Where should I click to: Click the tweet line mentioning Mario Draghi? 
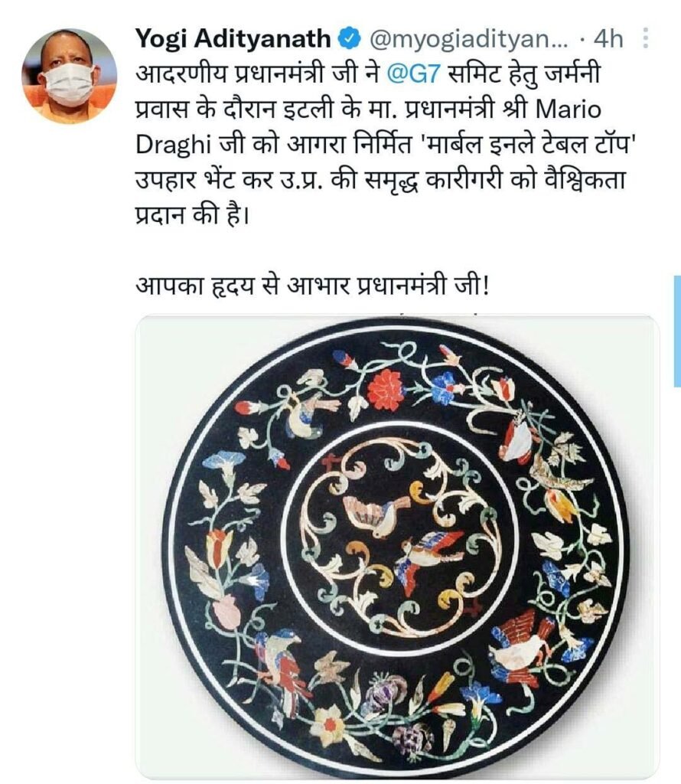[x=368, y=109]
